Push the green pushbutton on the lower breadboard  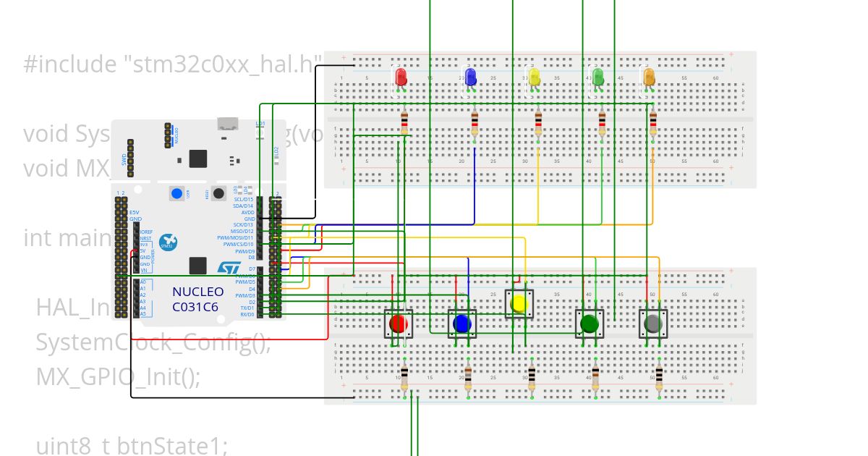pyautogui.click(x=589, y=324)
